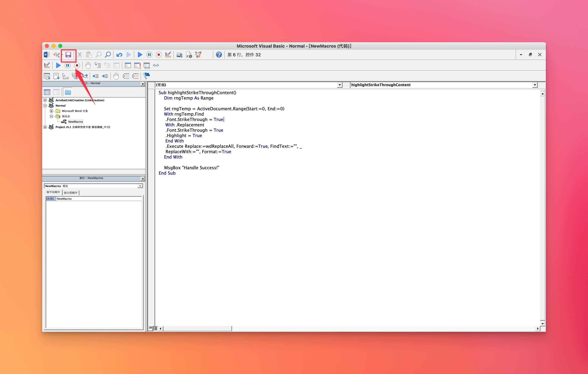The image size is (588, 374).
Task: Click the List Constants icon
Action: click(x=56, y=76)
